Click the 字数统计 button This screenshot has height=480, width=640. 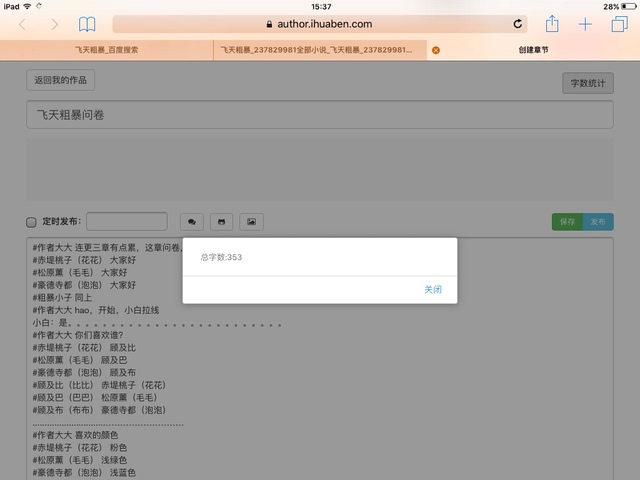pyautogui.click(x=587, y=83)
